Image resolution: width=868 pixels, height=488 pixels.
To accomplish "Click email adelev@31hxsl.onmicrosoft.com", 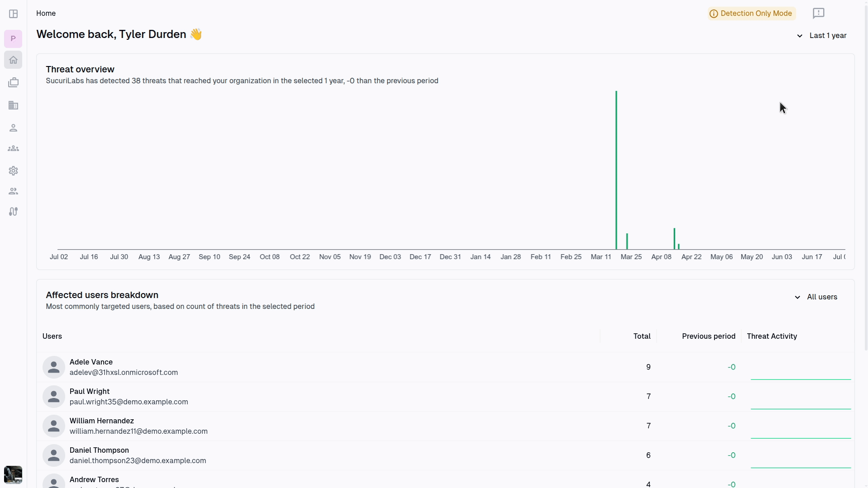I will [124, 372].
